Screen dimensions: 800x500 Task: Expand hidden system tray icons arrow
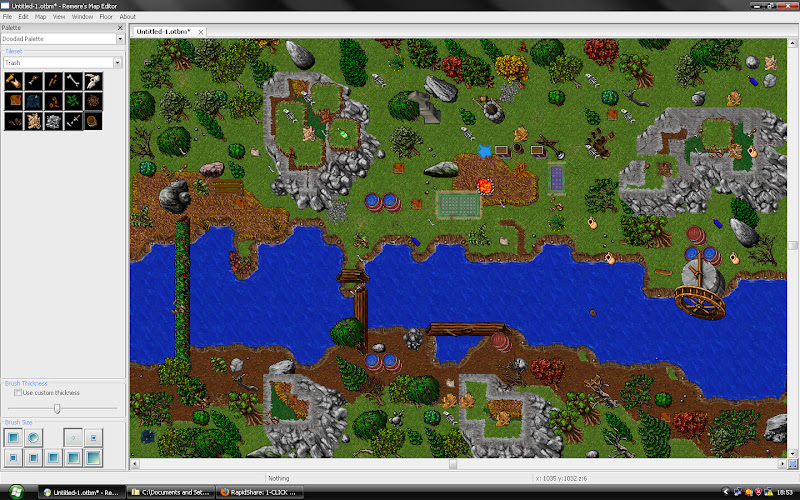point(727,492)
